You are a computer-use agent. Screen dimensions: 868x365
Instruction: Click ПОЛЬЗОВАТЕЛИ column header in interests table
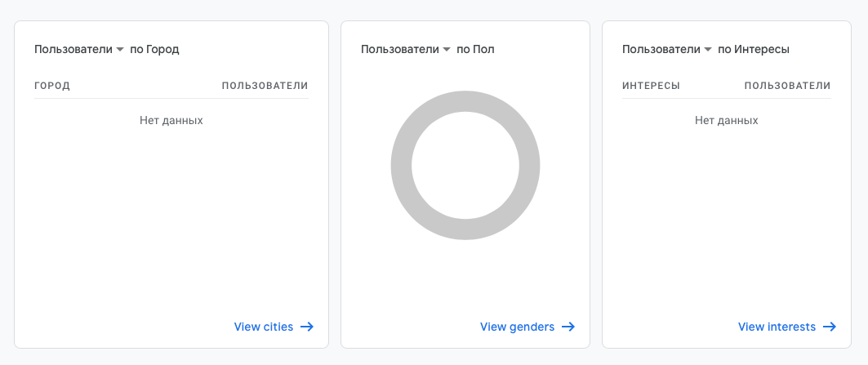pyautogui.click(x=787, y=86)
